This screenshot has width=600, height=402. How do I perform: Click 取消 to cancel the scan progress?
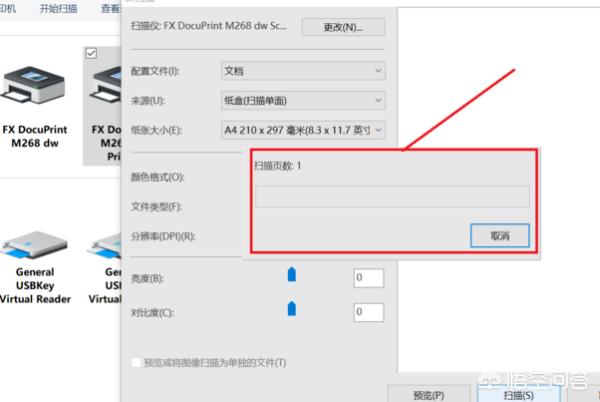coord(499,236)
